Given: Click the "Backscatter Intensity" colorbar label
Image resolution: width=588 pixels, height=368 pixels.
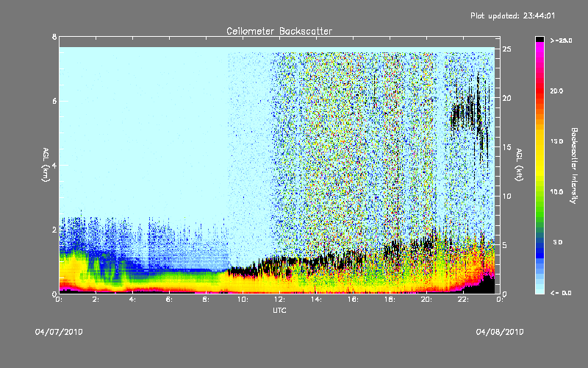Looking at the screenshot, I should [x=573, y=166].
